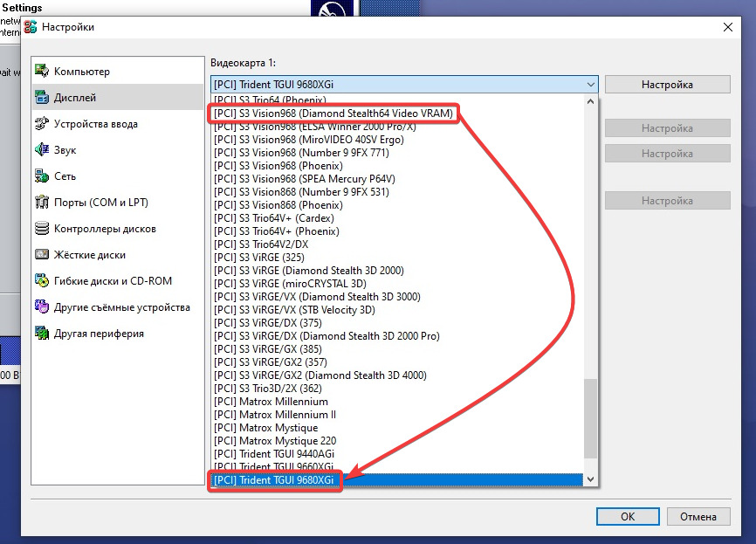Screen dimensions: 756x544
Task: Select S3 ViRGE/VX (STB Velocity 3D)
Action: (398, 310)
